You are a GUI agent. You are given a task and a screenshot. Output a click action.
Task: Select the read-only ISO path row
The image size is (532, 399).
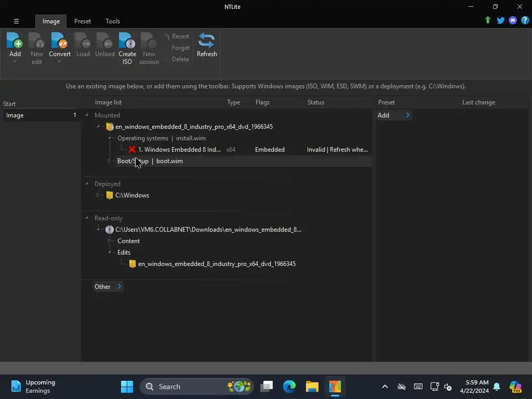tap(208, 230)
